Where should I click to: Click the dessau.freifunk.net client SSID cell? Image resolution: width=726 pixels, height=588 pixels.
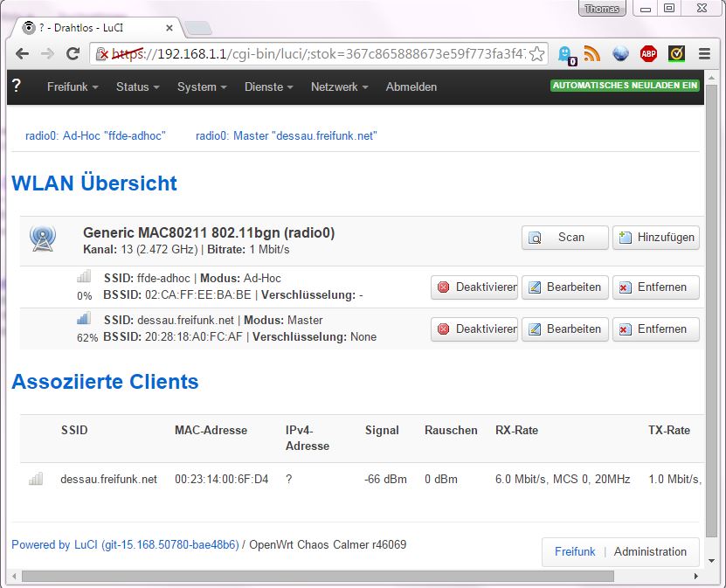(109, 479)
